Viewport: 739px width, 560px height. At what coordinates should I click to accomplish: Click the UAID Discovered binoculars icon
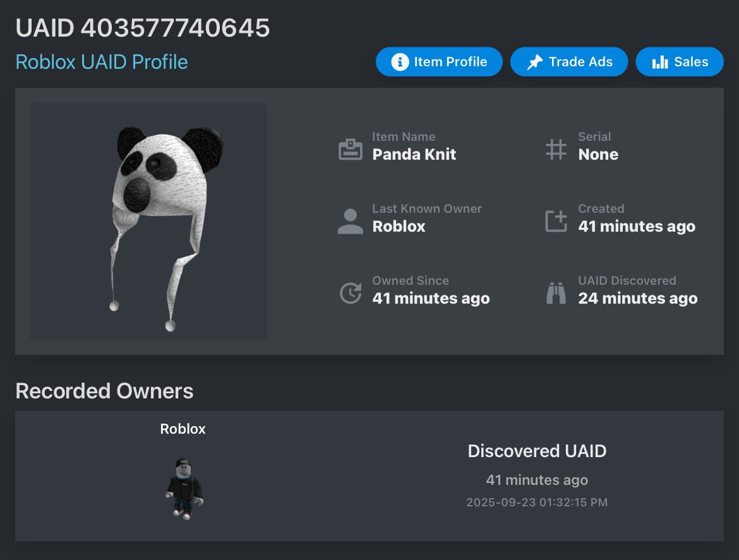556,293
